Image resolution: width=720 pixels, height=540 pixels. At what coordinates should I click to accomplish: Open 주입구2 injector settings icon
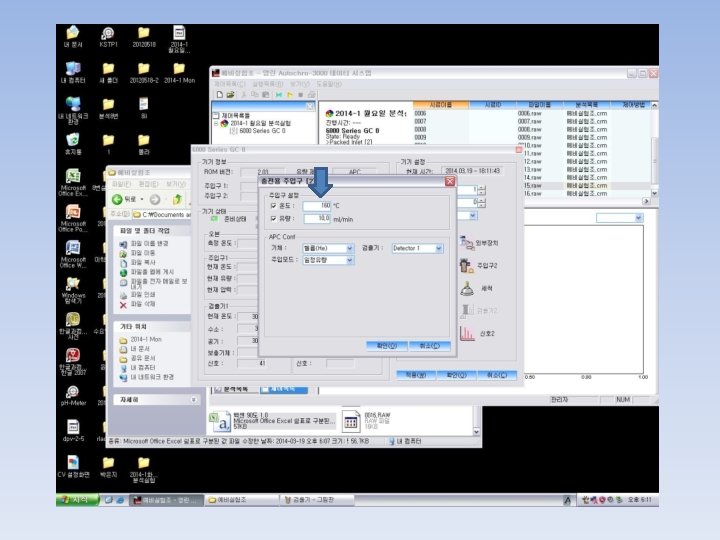(x=478, y=265)
